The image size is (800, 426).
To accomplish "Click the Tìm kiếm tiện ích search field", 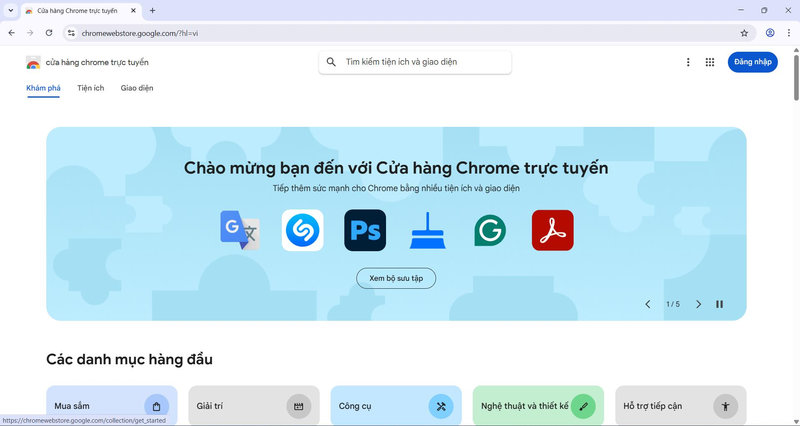I will [x=415, y=62].
